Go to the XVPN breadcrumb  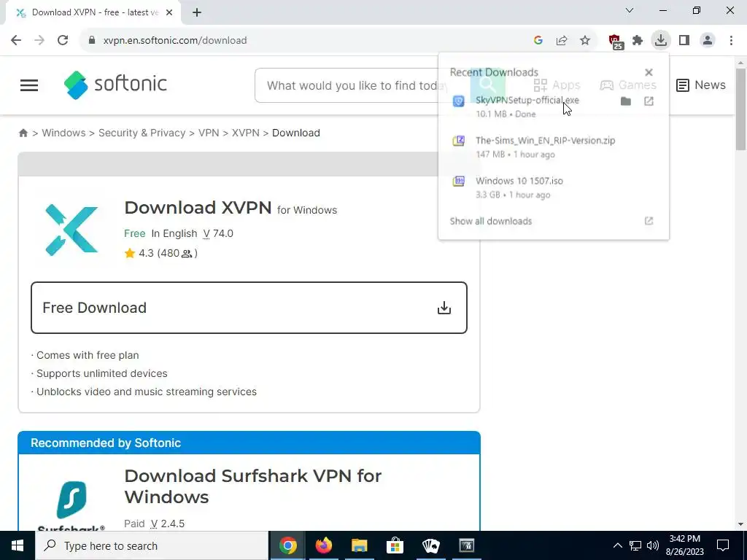[246, 133]
